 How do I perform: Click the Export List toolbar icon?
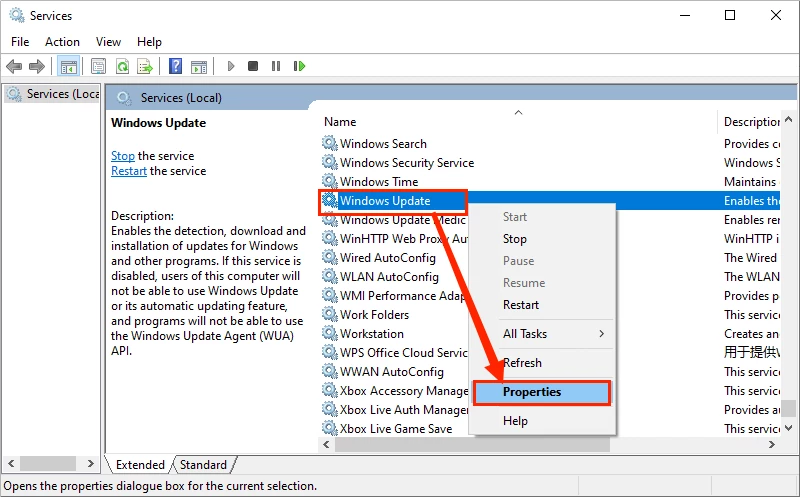pos(145,66)
